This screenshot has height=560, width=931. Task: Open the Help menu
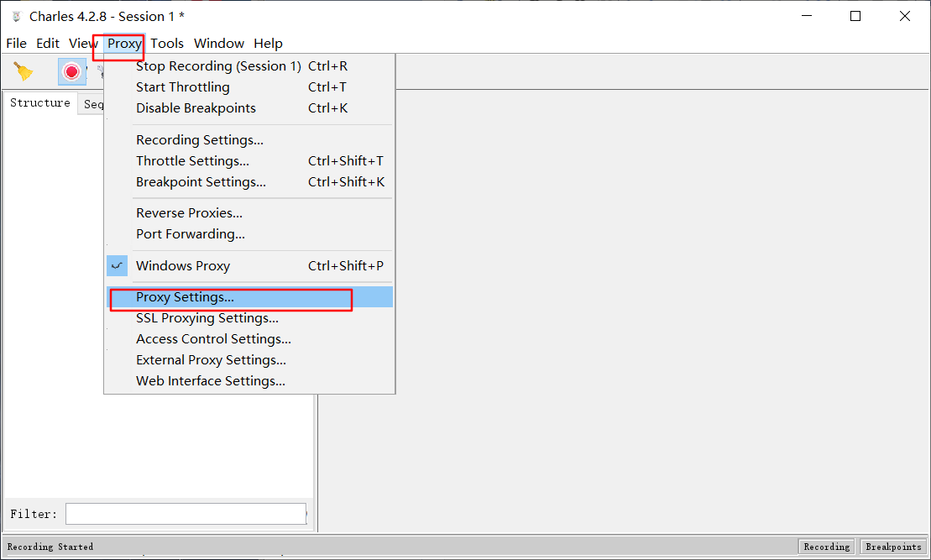pyautogui.click(x=268, y=44)
